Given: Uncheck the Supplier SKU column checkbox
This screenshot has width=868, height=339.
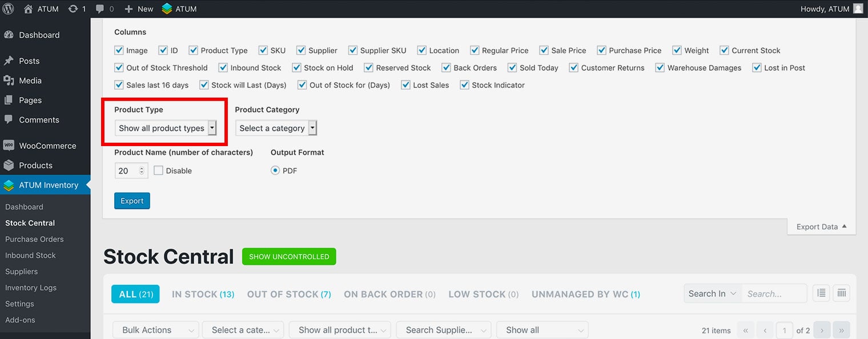Looking at the screenshot, I should click(x=353, y=50).
